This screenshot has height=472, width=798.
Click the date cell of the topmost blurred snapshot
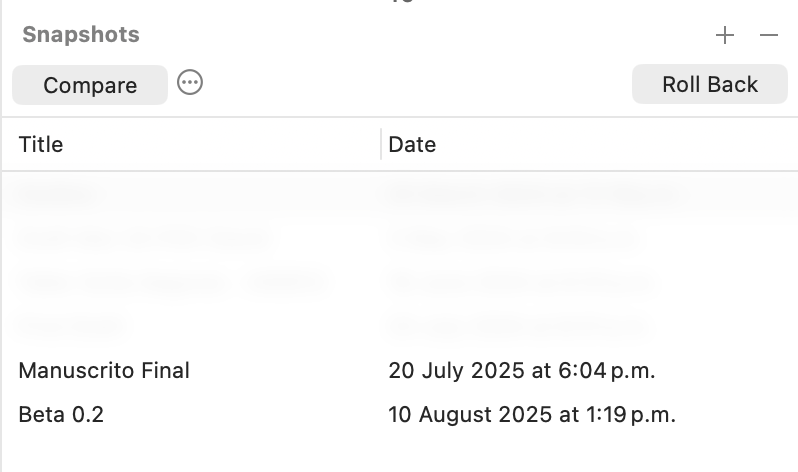coord(535,194)
